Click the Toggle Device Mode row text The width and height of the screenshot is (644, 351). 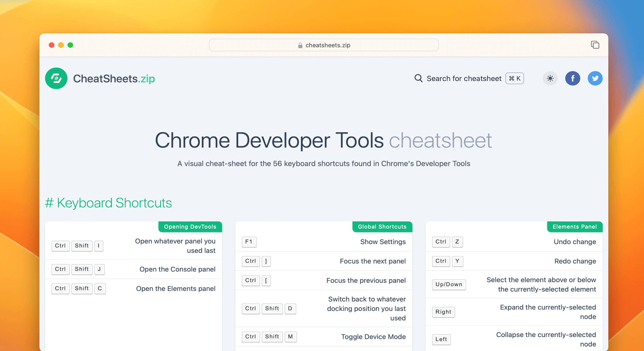click(x=373, y=337)
